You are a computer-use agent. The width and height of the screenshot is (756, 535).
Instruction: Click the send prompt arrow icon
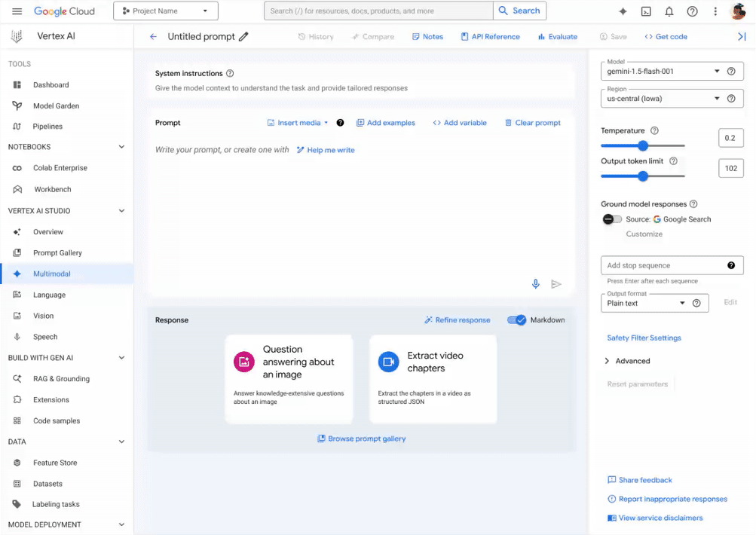point(557,284)
